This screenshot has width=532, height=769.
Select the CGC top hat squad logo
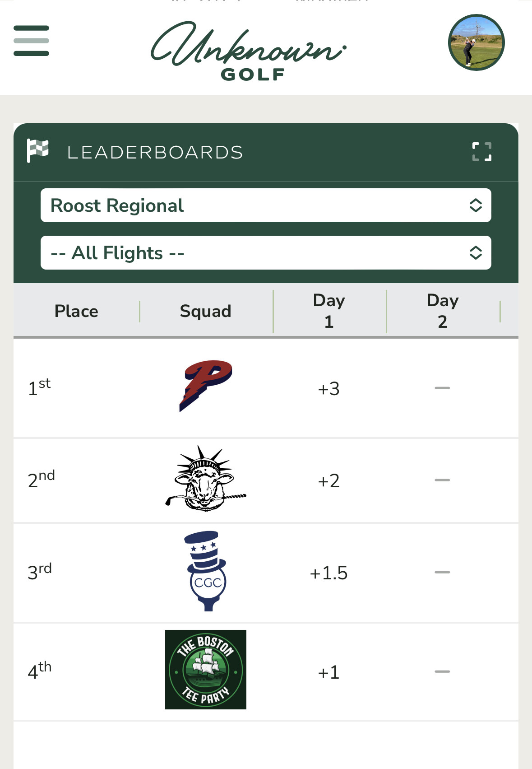[206, 571]
